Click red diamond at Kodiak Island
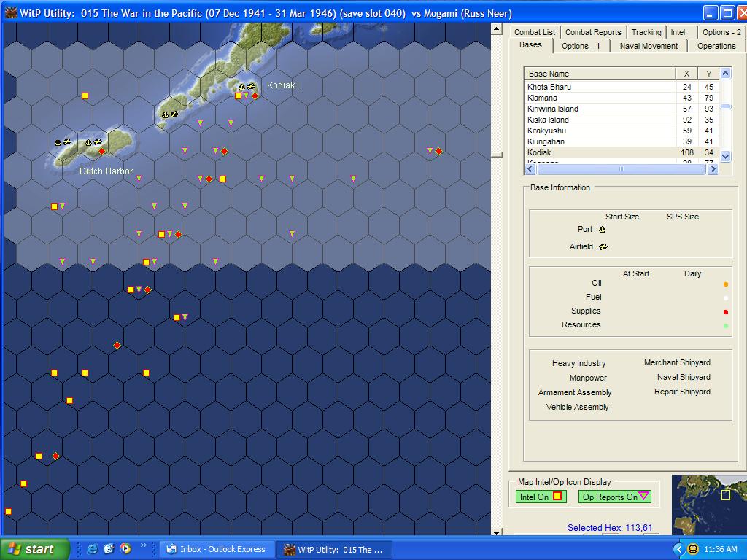 coord(255,96)
